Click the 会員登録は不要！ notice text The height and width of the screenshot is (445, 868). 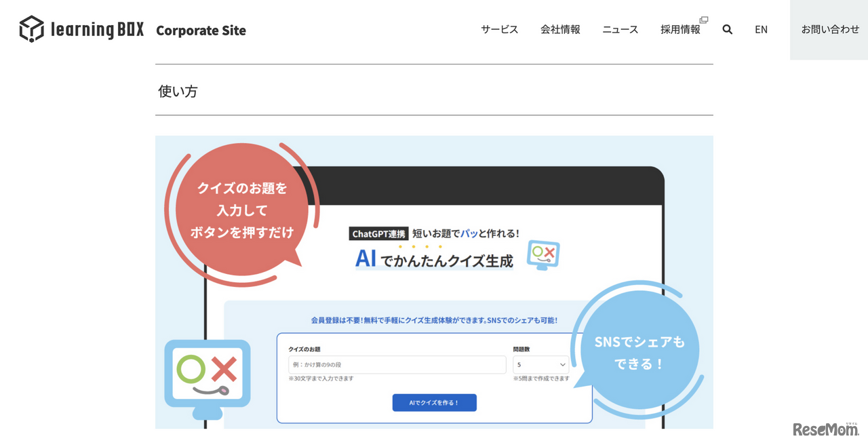pos(434,320)
